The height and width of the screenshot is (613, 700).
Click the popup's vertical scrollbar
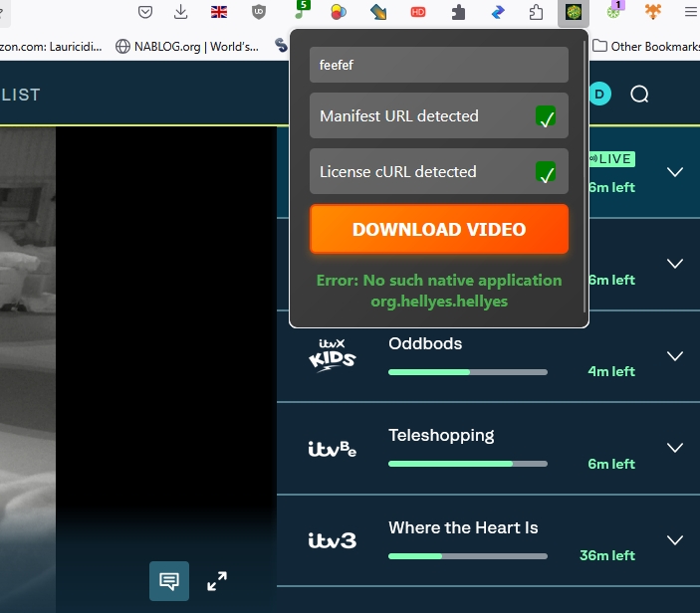[584, 177]
